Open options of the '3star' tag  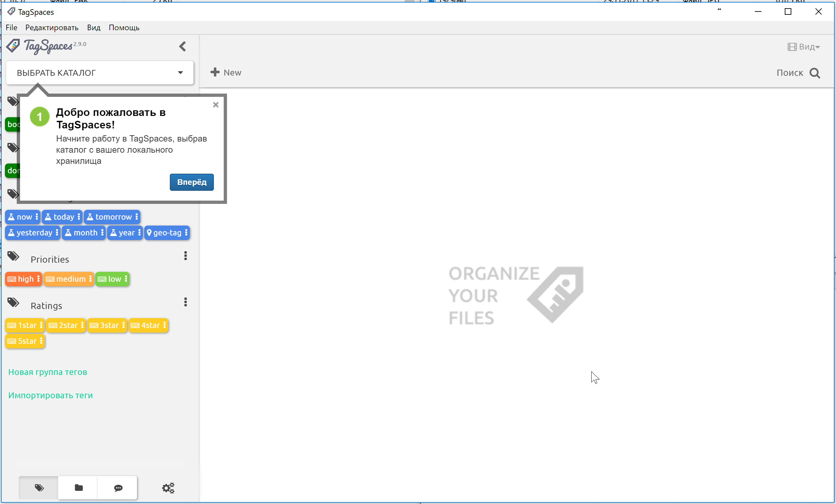click(124, 325)
